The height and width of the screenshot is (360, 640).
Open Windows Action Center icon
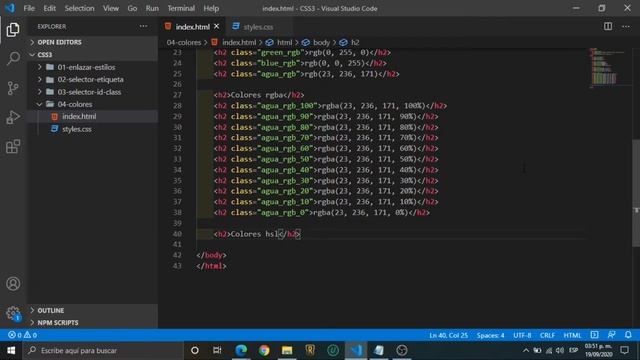(624, 350)
